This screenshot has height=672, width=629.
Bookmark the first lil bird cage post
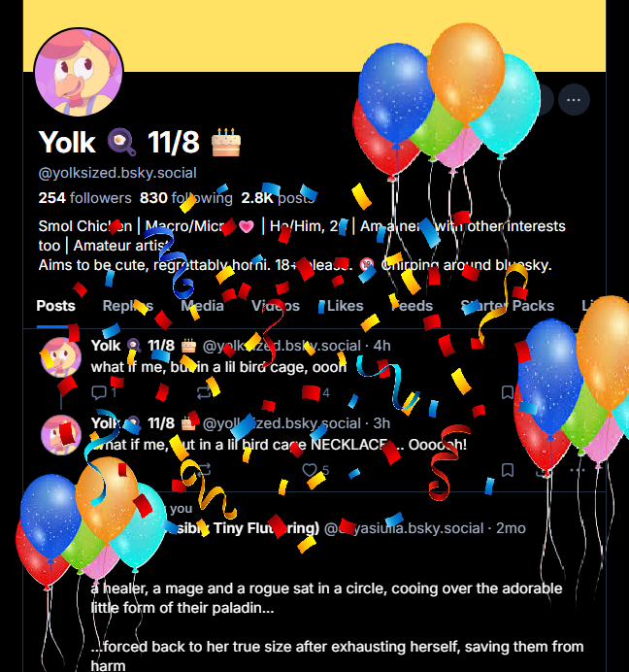[508, 392]
